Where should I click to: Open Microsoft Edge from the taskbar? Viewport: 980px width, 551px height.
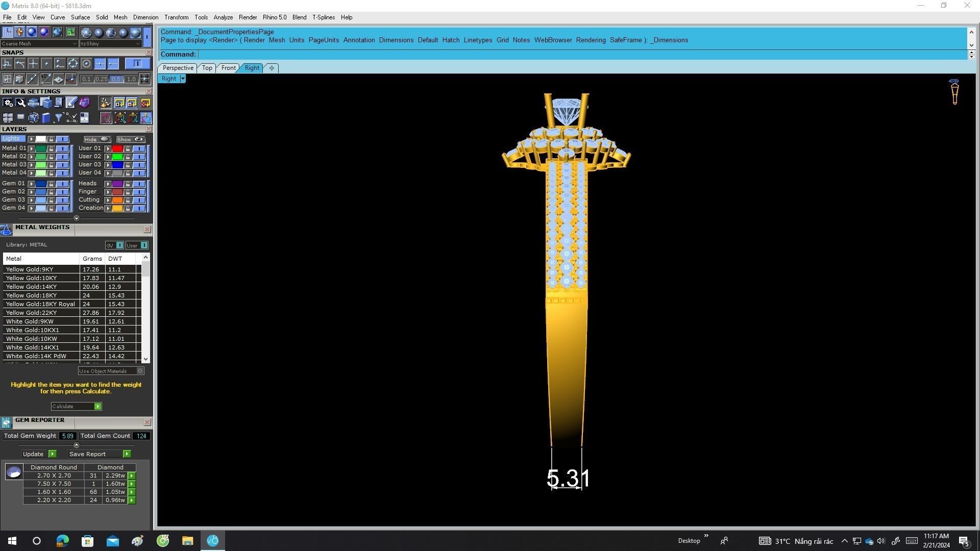click(62, 541)
